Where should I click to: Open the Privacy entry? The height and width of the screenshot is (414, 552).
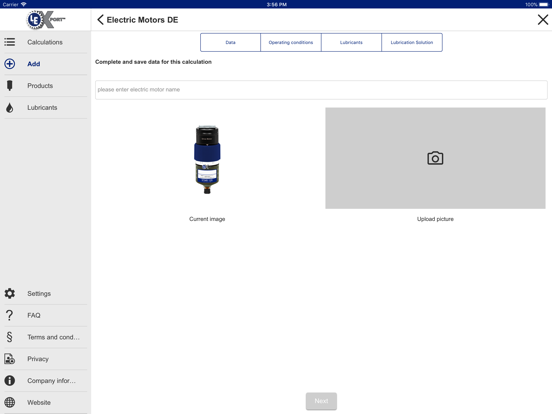click(x=45, y=359)
